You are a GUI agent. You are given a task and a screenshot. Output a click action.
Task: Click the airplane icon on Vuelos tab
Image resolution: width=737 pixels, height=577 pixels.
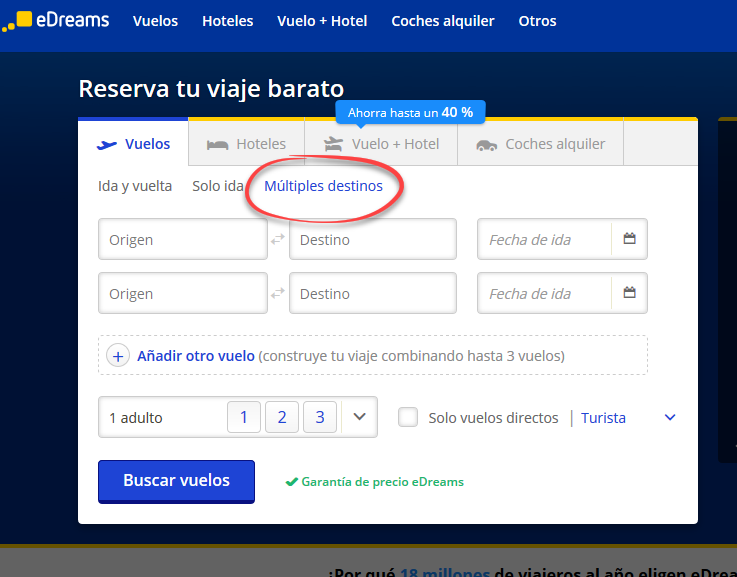pos(107,145)
